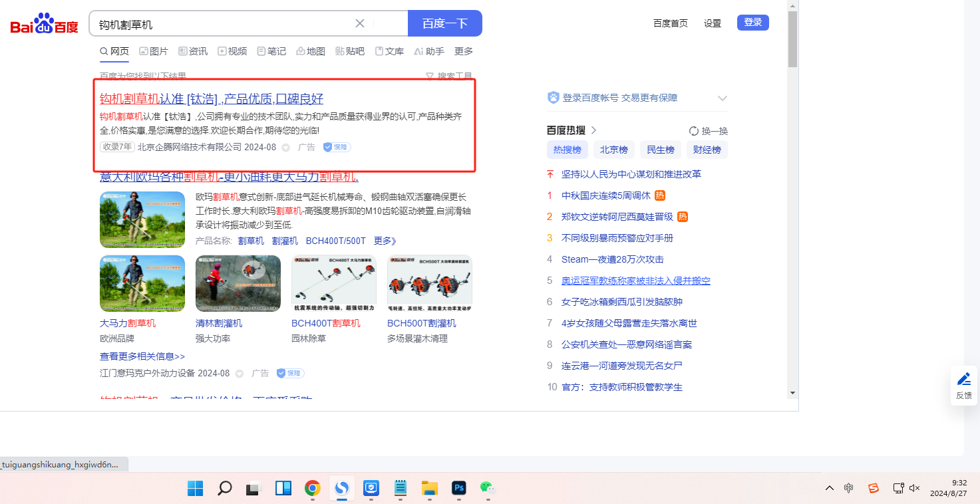980x504 pixels.
Task: Switch to the 图片 tab
Action: [x=154, y=51]
